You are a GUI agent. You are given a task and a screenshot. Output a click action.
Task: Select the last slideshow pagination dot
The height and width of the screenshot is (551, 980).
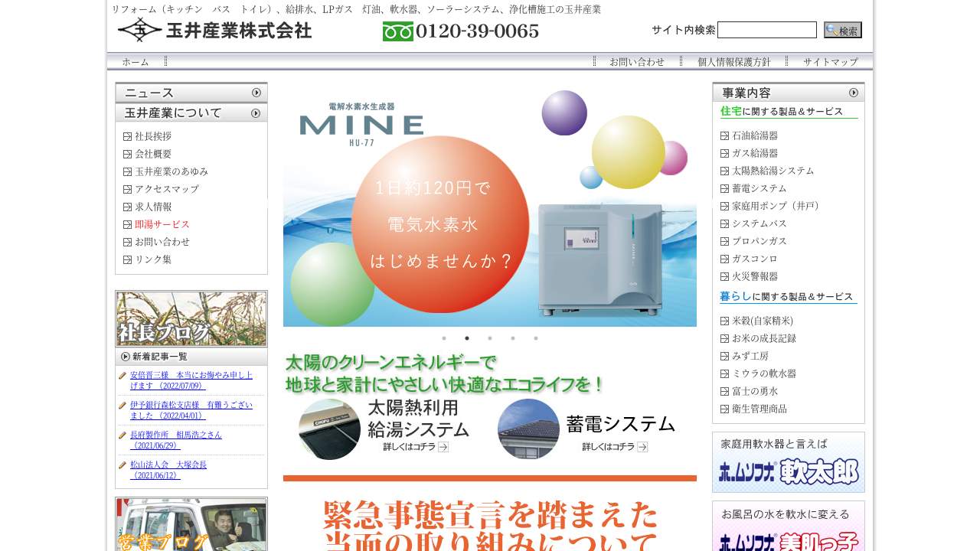tap(536, 337)
